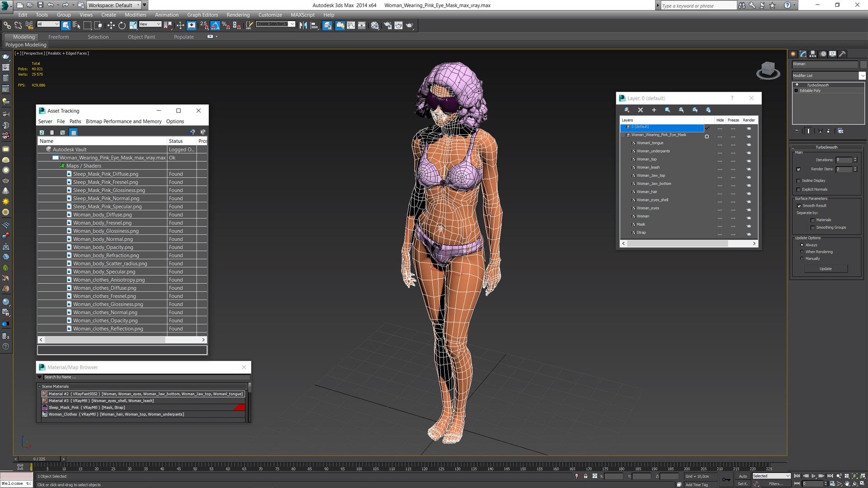Uncheck the Smooth Result checkbox
This screenshot has width=868, height=488.
coord(799,206)
